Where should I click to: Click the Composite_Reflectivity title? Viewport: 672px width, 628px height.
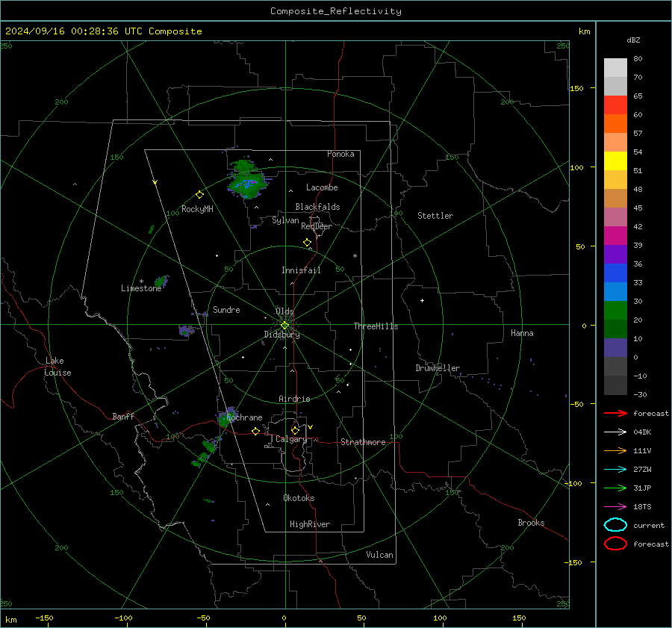coord(336,11)
